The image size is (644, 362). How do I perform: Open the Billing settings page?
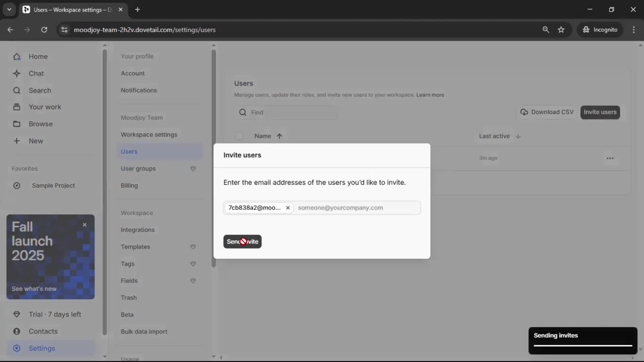tap(129, 186)
